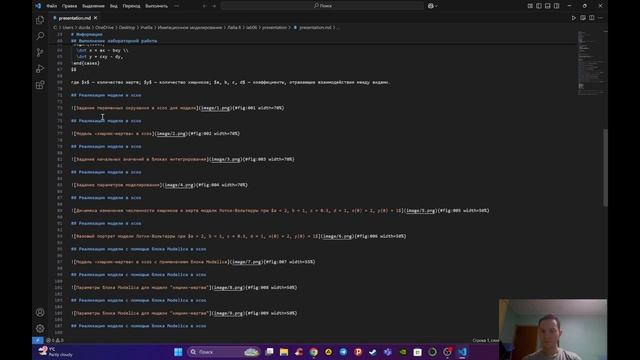Open Microsoft Teams from the taskbar
640x360 pixels.
click(388, 352)
